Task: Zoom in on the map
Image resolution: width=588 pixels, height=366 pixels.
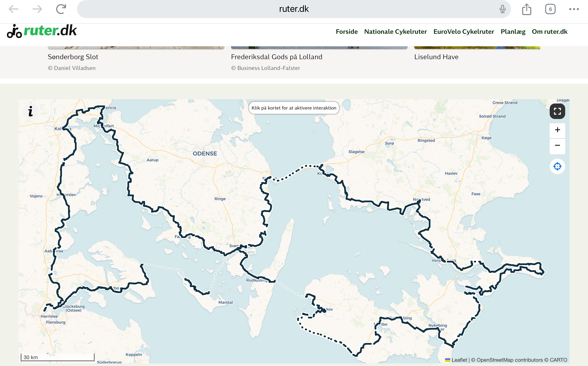Action: click(x=557, y=130)
